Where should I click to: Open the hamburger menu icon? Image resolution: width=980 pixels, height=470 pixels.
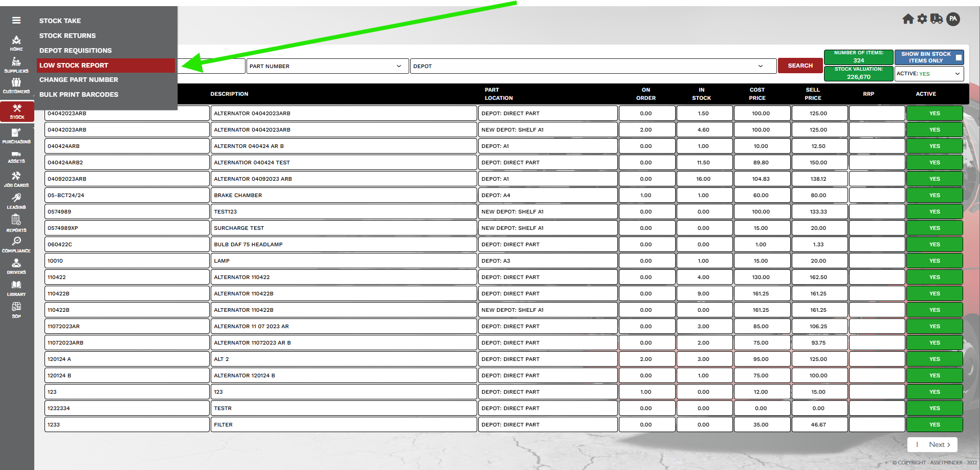(16, 20)
